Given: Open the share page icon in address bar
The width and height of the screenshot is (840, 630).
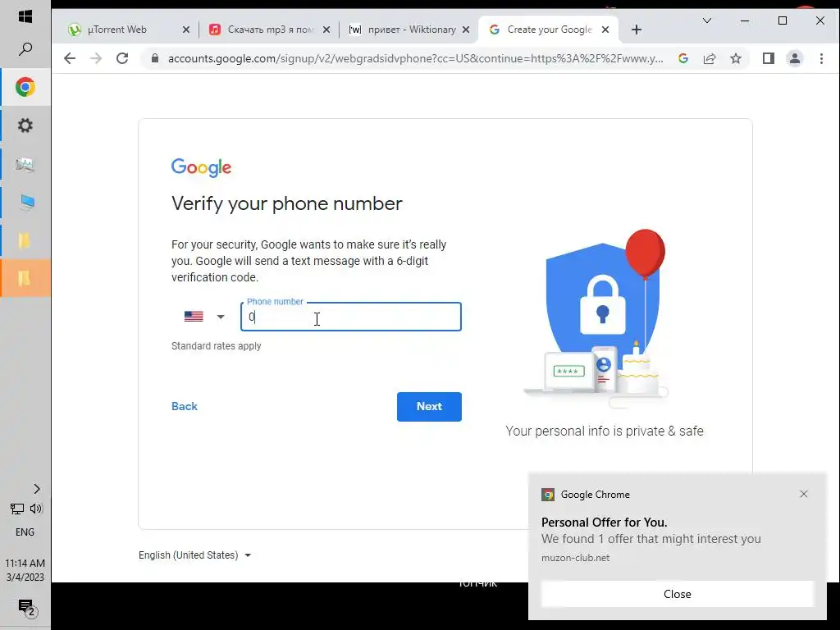Looking at the screenshot, I should [710, 58].
